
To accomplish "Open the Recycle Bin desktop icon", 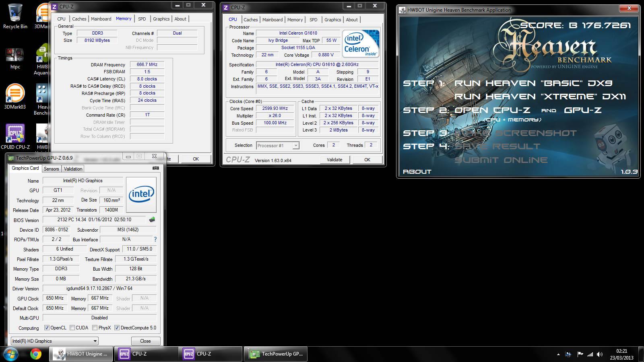I will pyautogui.click(x=15, y=16).
